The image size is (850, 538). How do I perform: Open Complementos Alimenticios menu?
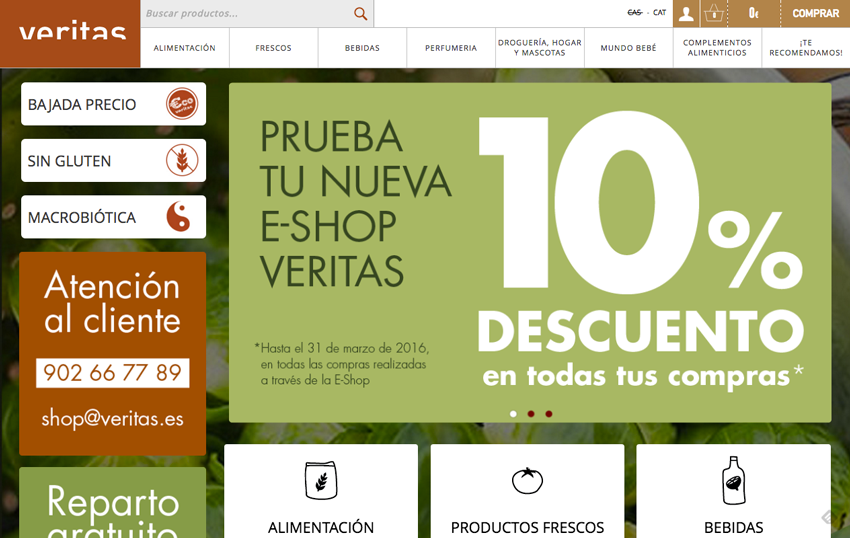[717, 48]
